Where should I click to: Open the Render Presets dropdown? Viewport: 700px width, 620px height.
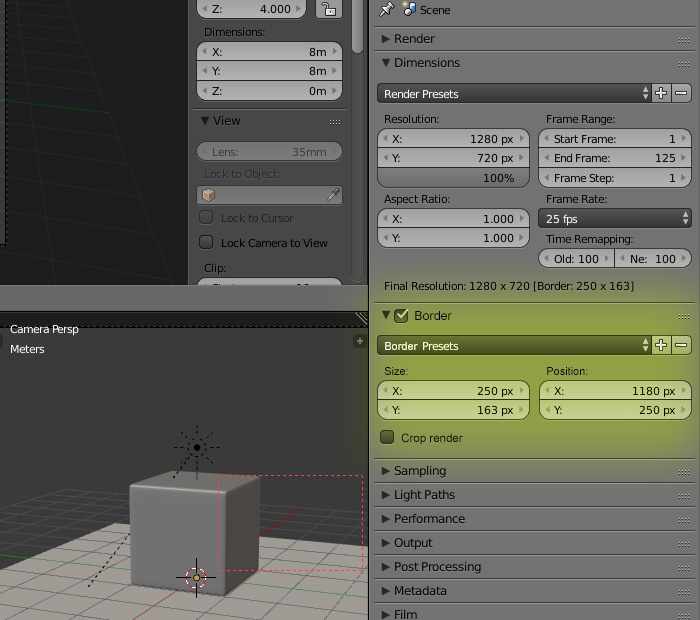[x=514, y=93]
